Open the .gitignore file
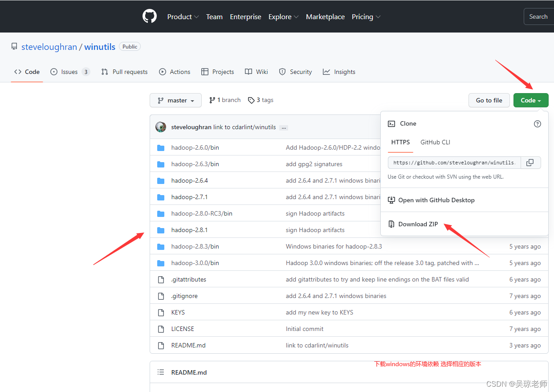 184,296
